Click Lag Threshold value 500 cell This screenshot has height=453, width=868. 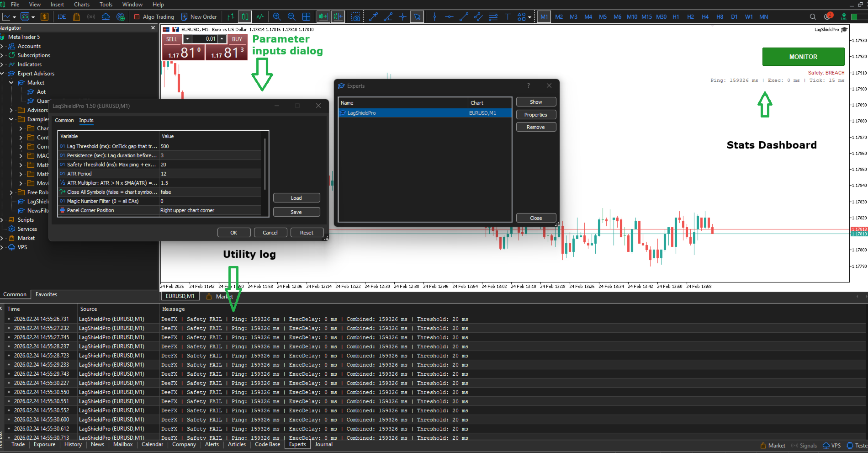pyautogui.click(x=210, y=146)
